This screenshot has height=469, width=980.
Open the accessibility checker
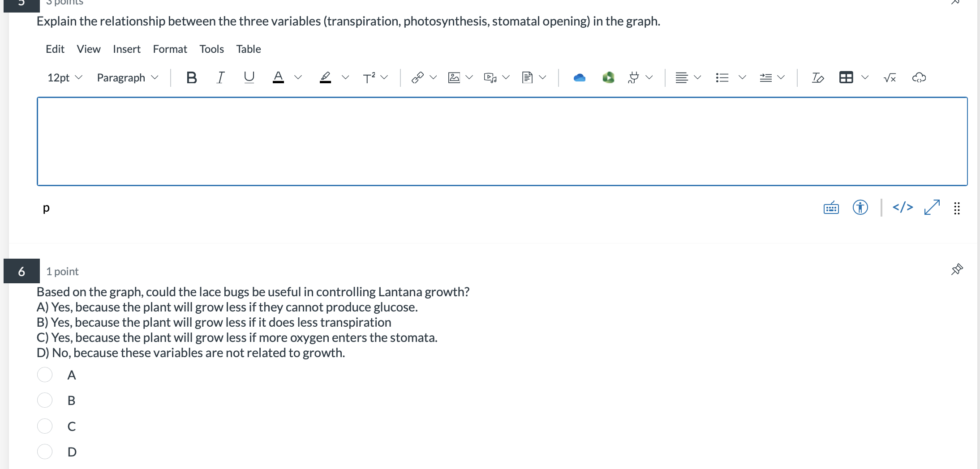click(860, 208)
